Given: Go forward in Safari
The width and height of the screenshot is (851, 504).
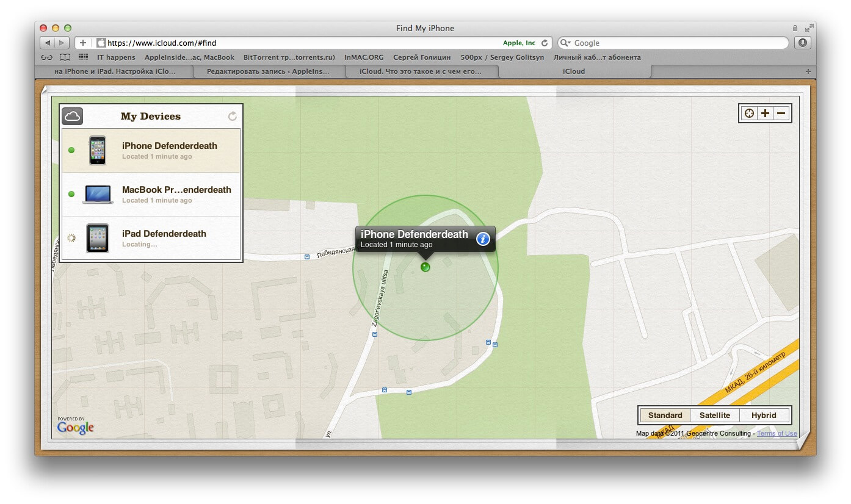Looking at the screenshot, I should click(62, 43).
